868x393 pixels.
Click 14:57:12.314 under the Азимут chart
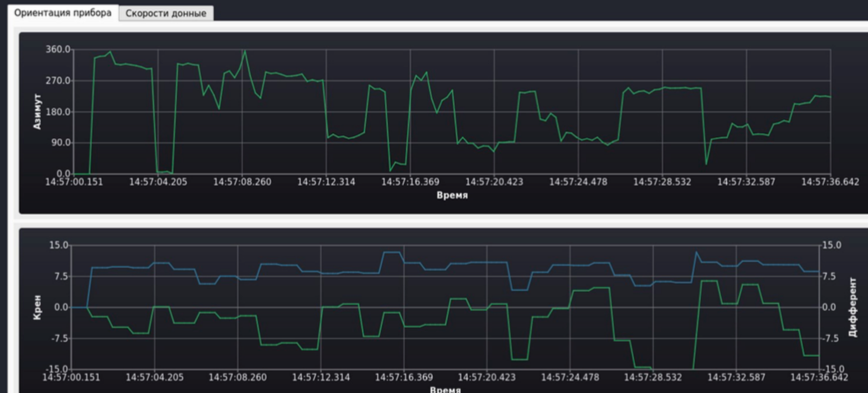[326, 182]
